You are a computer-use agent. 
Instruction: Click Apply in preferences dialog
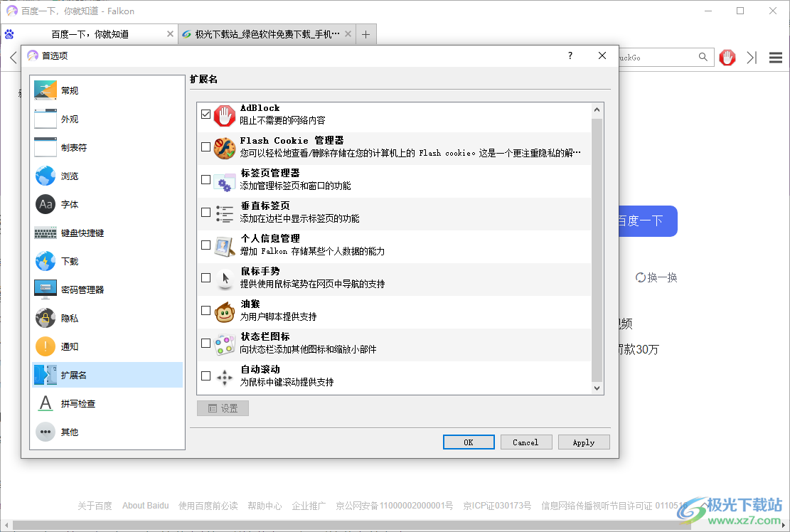click(584, 442)
